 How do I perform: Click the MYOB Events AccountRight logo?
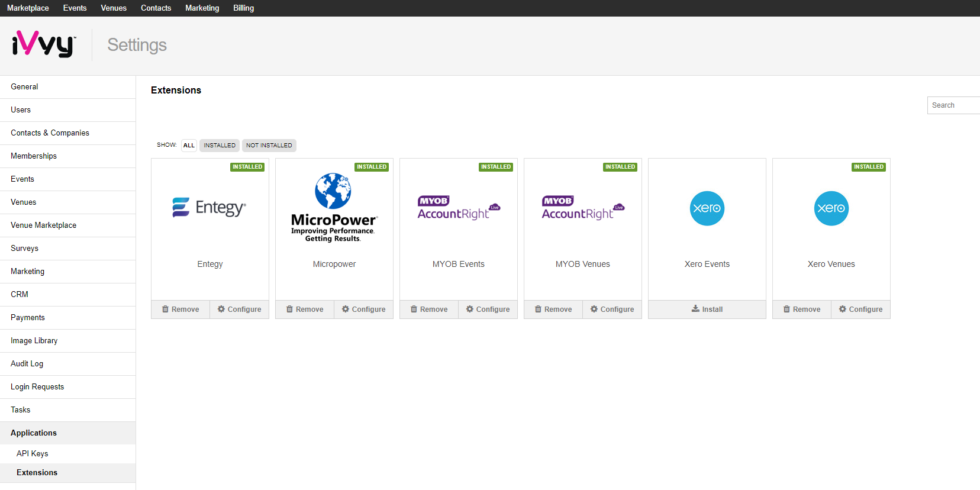pyautogui.click(x=459, y=208)
